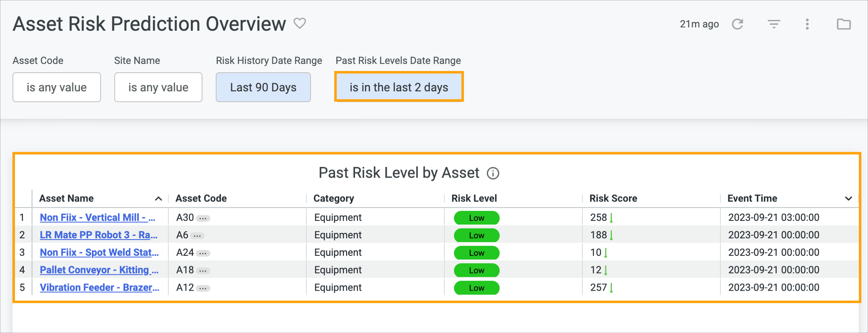Open the three-dot dashboard actions menu
This screenshot has width=868, height=333.
(x=807, y=24)
